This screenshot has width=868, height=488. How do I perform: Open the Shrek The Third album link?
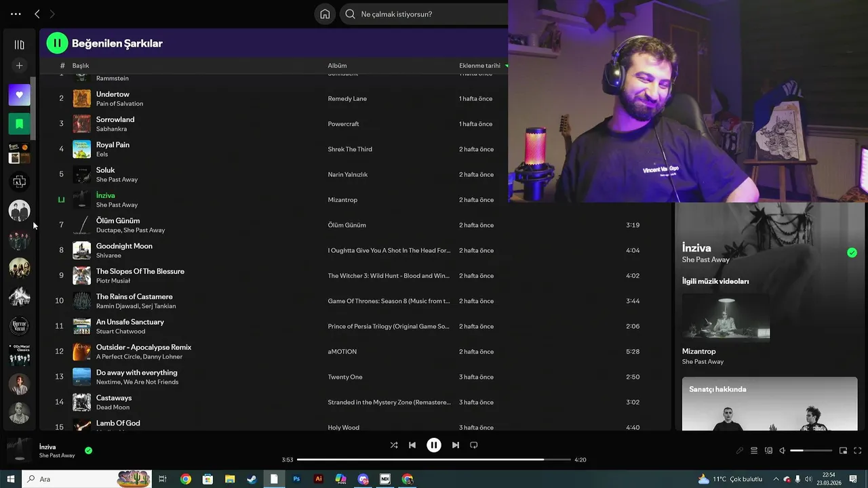350,149
